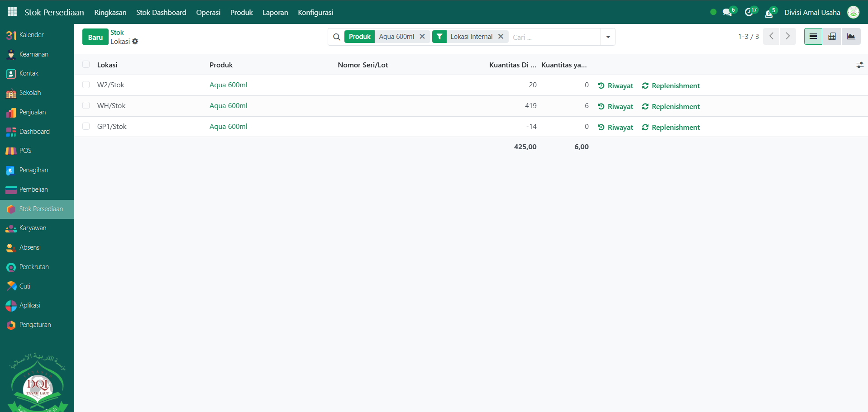868x412 pixels.
Task: Expand the search options dropdown arrow
Action: [608, 37]
